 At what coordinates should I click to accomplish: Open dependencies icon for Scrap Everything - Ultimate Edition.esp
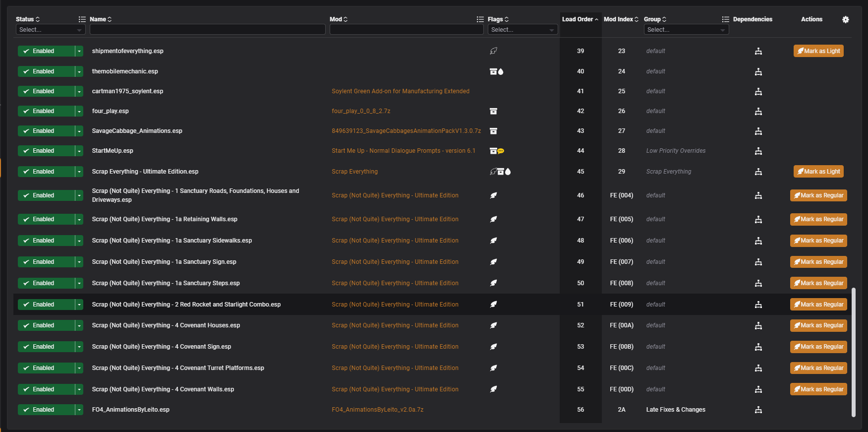(758, 172)
